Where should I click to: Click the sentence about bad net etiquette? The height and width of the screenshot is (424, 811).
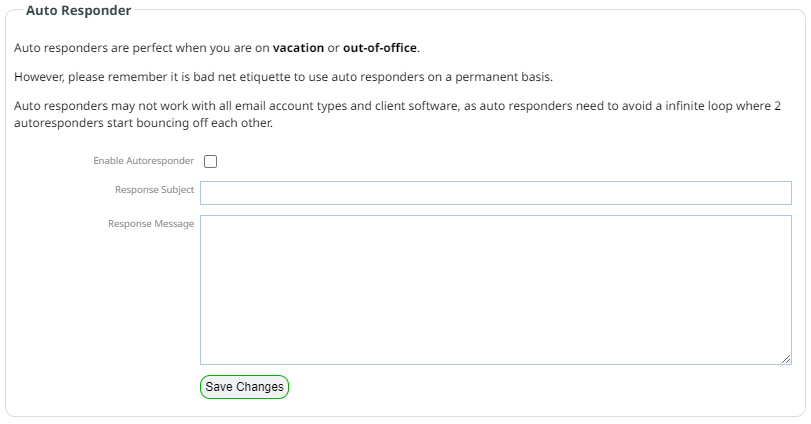pyautogui.click(x=283, y=77)
